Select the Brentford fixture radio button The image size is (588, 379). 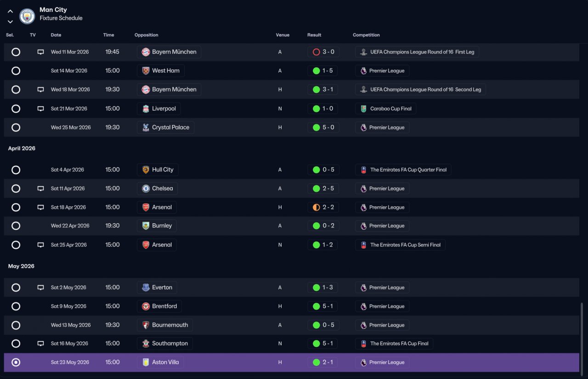[x=16, y=306]
